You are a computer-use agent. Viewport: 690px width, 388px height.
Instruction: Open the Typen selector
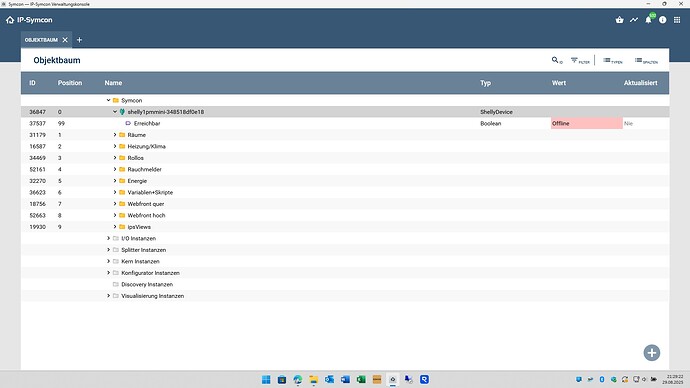pyautogui.click(x=613, y=60)
